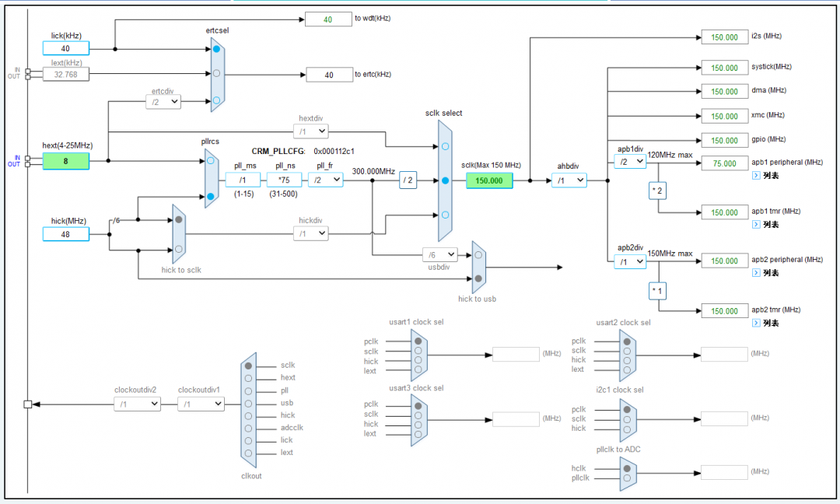
Task: Open the 列表 arrow icon under apb2 tmr
Action: pyautogui.click(x=756, y=322)
